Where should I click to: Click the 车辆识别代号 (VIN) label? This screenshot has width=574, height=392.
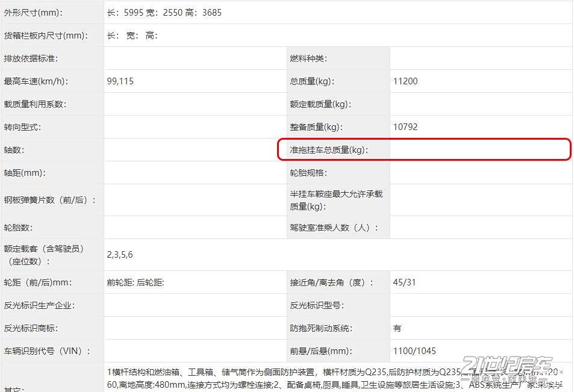[x=47, y=351]
